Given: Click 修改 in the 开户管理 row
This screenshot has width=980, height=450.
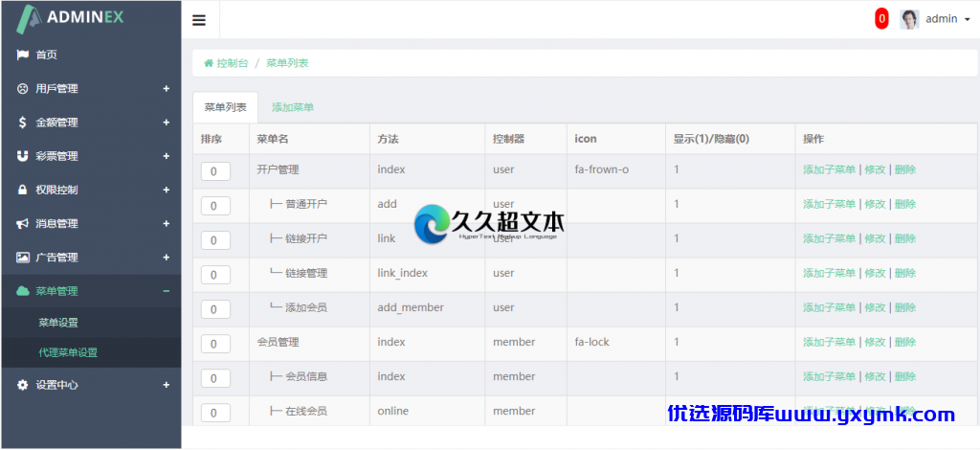Looking at the screenshot, I should click(875, 170).
